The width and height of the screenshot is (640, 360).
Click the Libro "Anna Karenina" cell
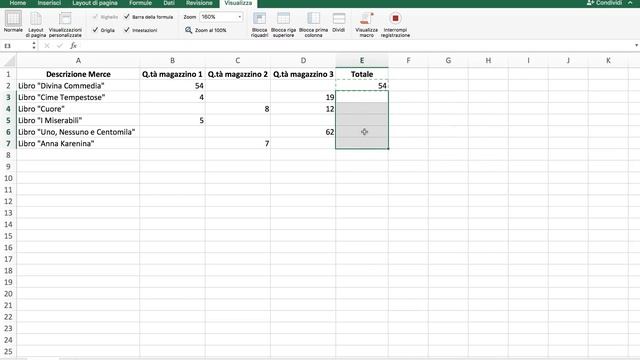78,144
